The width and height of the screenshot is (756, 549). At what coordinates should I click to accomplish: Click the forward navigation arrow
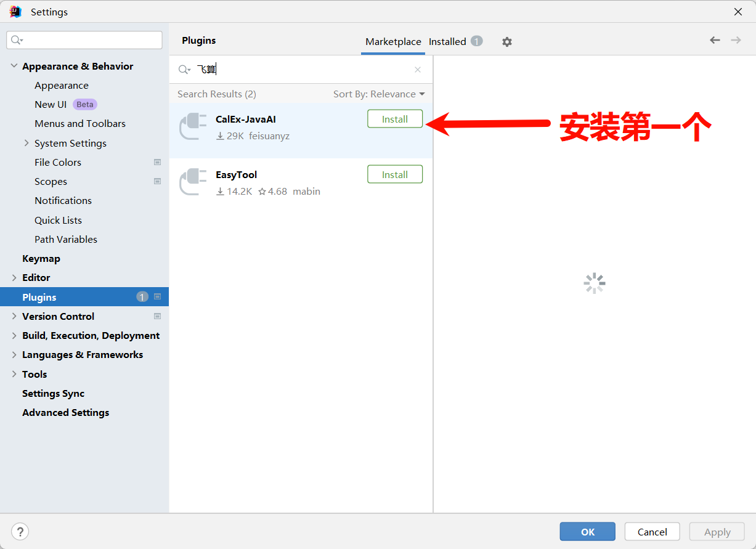736,40
